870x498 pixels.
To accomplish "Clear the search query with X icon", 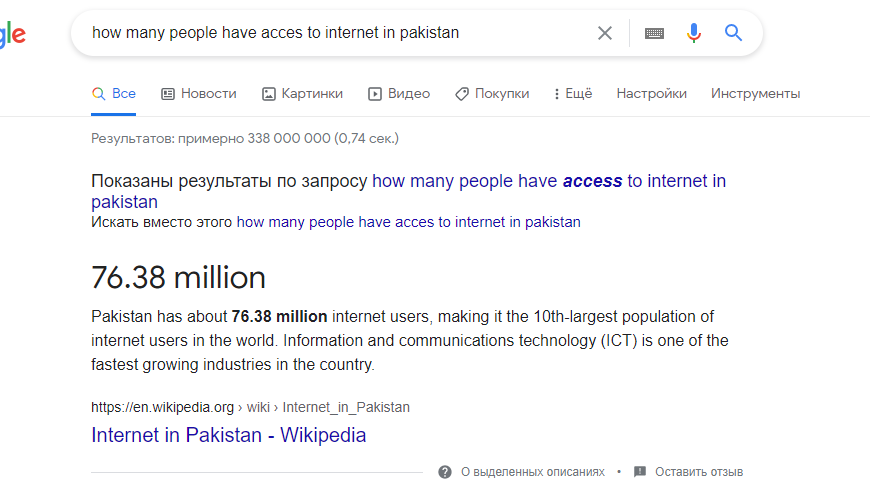I will pos(605,33).
